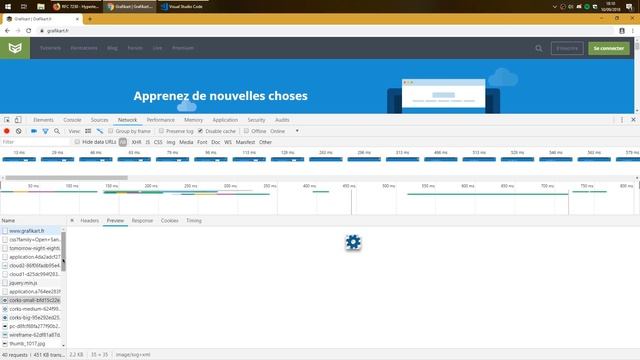
Task: Enable the Offline checkbox
Action: click(x=246, y=131)
